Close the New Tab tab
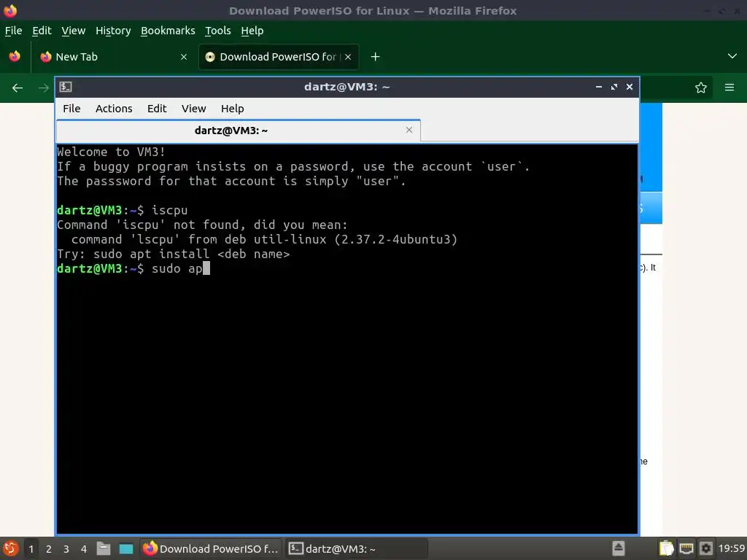The width and height of the screenshot is (747, 560). 184,57
